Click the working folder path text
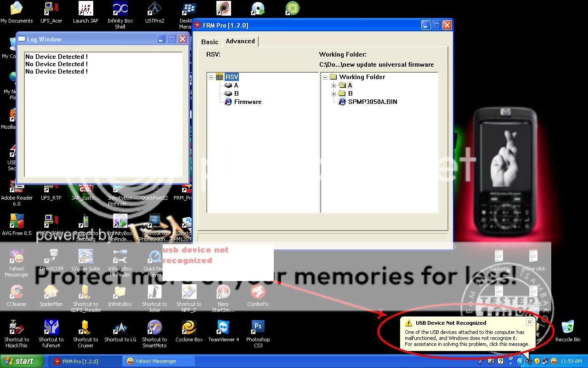Viewport: 588px width, 368px height. (377, 64)
